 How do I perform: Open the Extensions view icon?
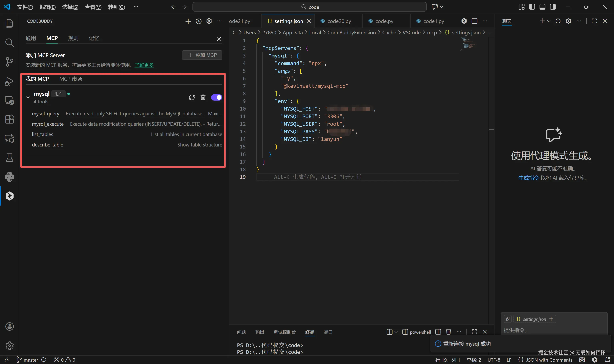coord(9,119)
